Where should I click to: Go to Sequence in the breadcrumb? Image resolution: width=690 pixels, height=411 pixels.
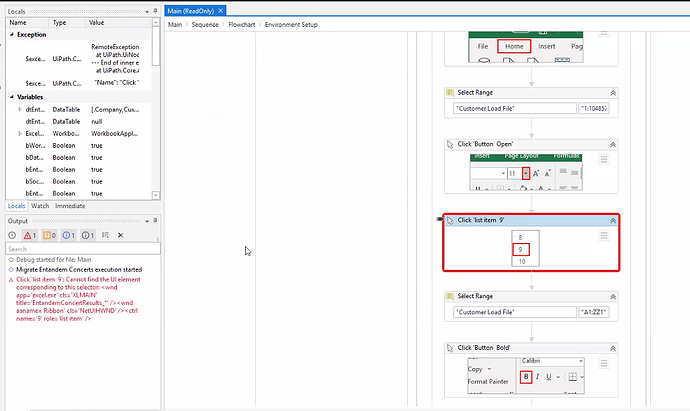205,25
